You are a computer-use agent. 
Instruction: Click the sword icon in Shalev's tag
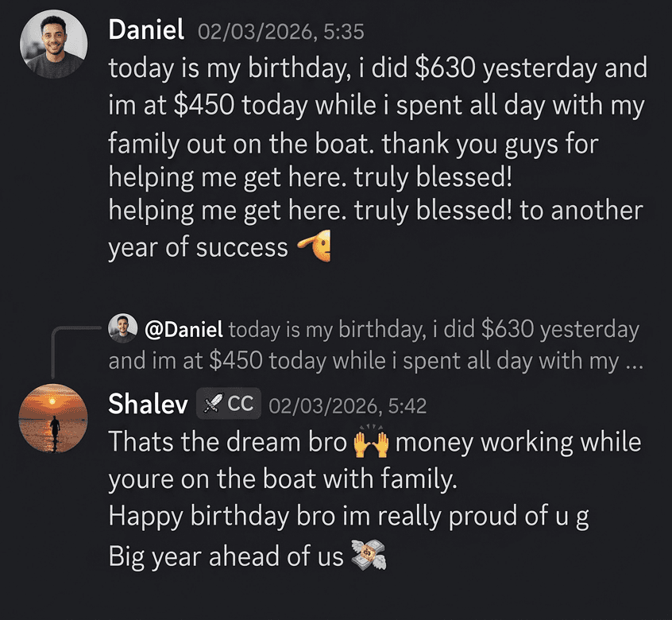(x=212, y=404)
